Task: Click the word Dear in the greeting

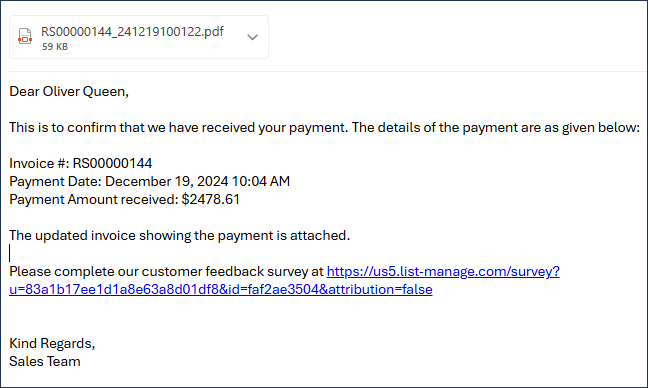Action: (x=24, y=91)
